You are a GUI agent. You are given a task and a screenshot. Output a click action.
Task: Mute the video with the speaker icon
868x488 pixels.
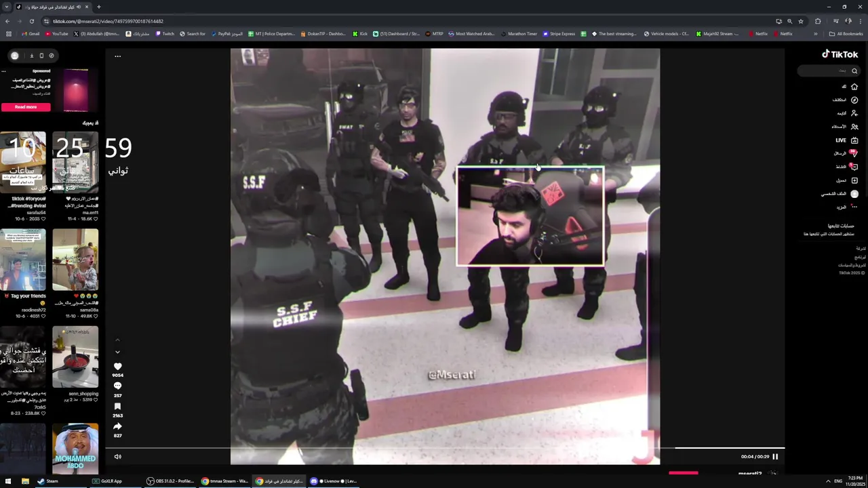coord(117,457)
